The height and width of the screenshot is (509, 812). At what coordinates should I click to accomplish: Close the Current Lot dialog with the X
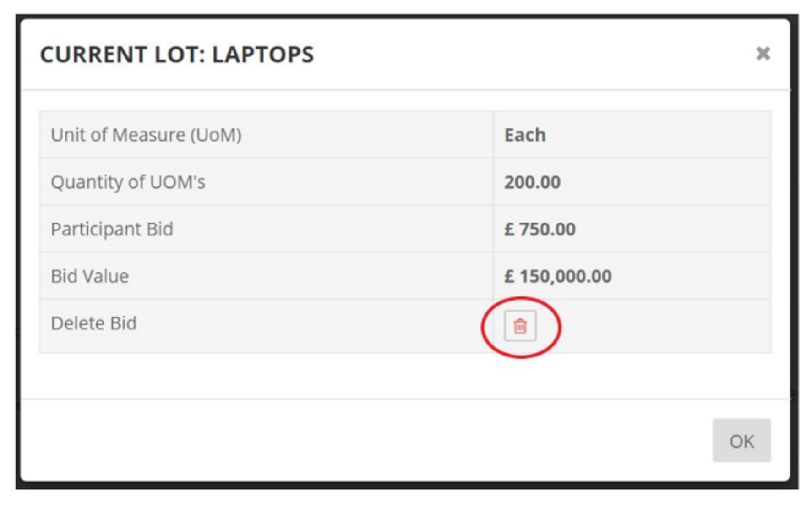[x=763, y=54]
